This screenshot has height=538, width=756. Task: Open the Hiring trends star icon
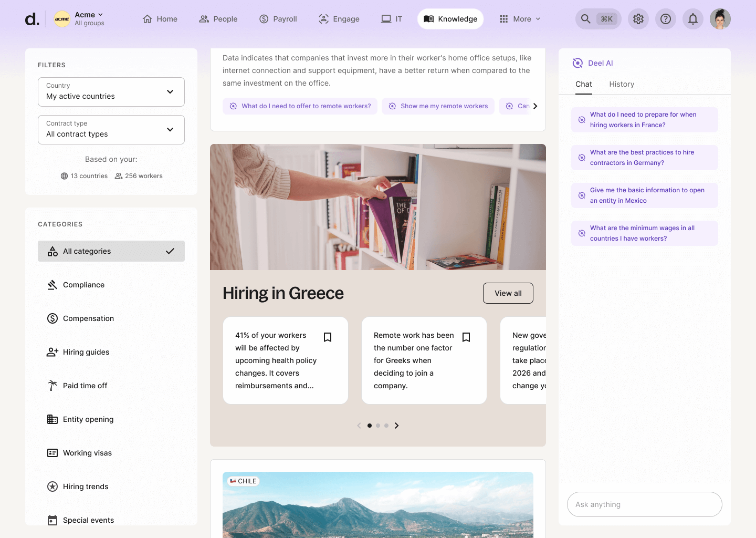52,486
